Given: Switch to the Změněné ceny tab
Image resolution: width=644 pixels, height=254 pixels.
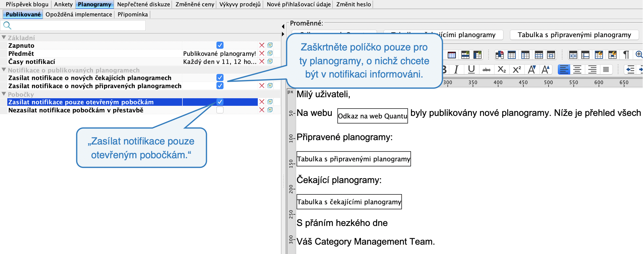Looking at the screenshot, I should point(195,4).
